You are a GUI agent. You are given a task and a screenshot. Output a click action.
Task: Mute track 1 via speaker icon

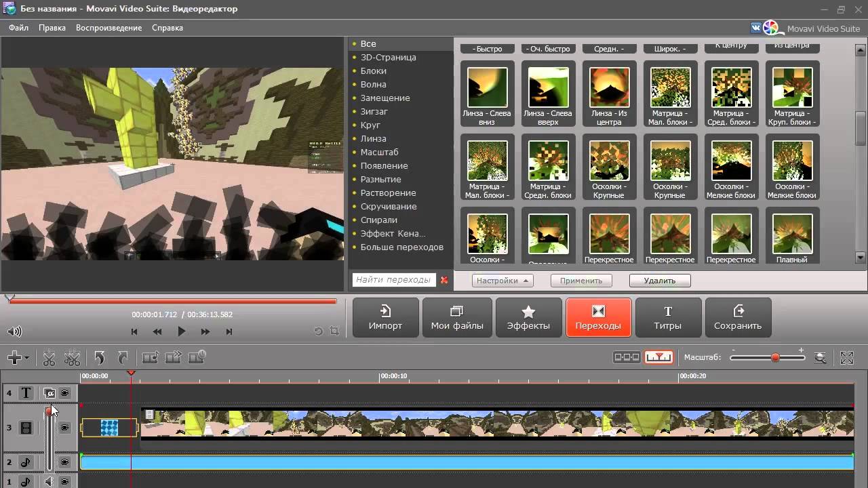tap(49, 482)
